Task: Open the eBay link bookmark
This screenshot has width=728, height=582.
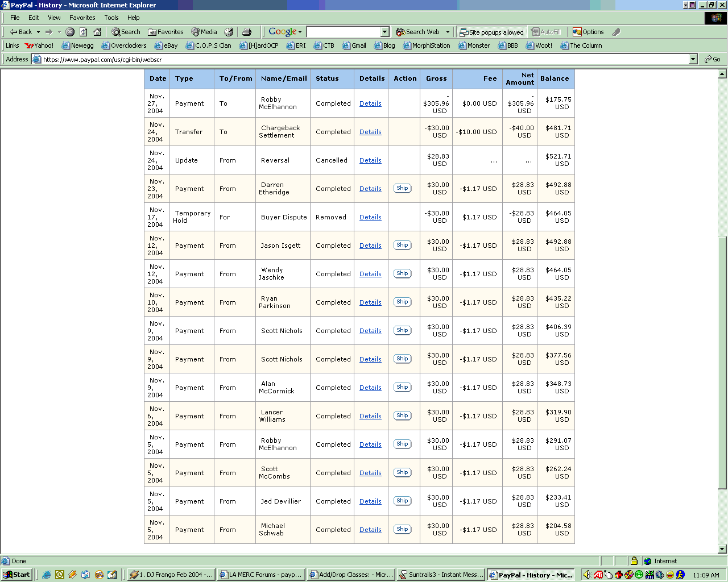Action: tap(166, 45)
